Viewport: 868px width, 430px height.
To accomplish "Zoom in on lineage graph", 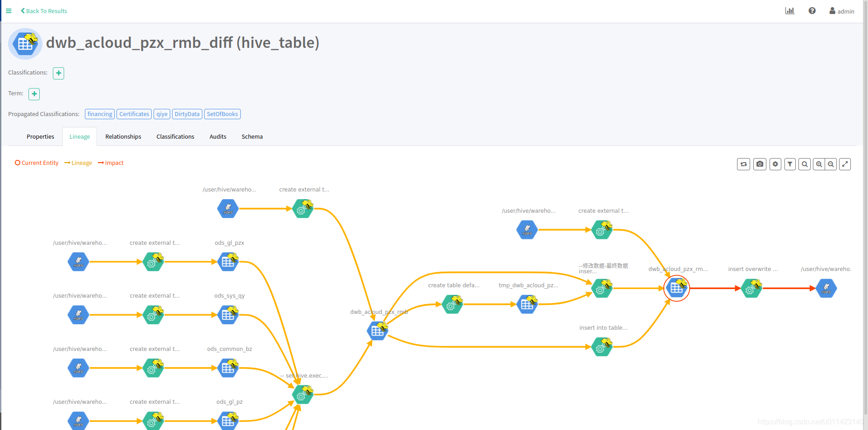I will click(819, 164).
